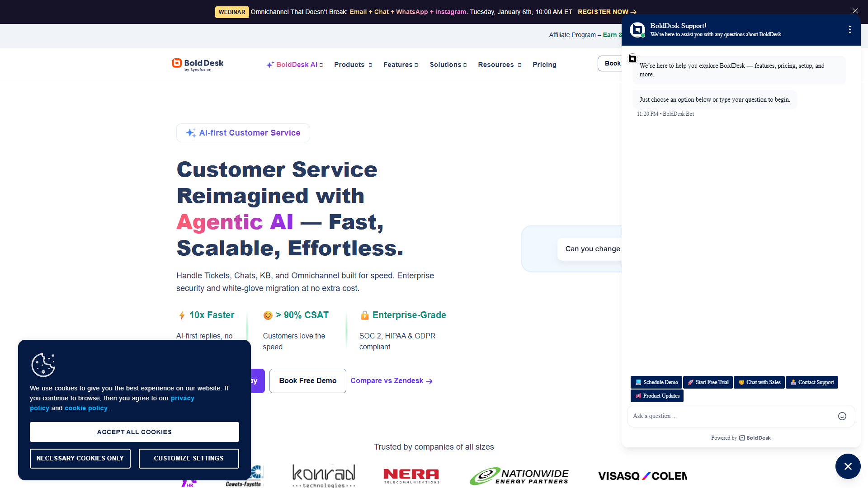The width and height of the screenshot is (868, 488).
Task: Click the Konrad Technologies logo
Action: (x=324, y=476)
